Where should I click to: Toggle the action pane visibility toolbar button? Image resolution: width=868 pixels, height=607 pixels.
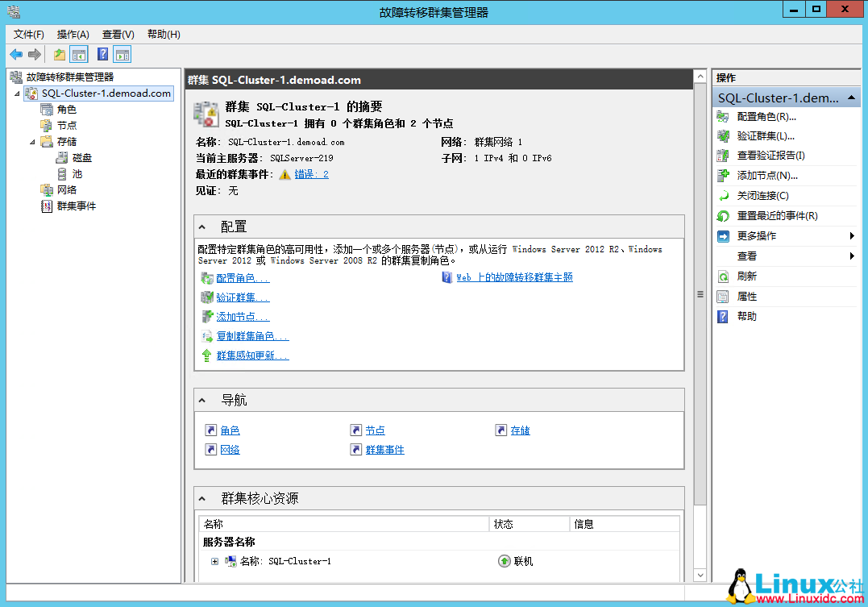121,54
